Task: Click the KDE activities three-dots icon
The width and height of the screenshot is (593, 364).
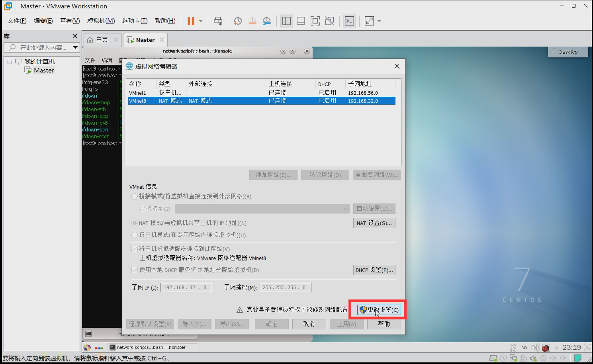Action: (x=99, y=348)
